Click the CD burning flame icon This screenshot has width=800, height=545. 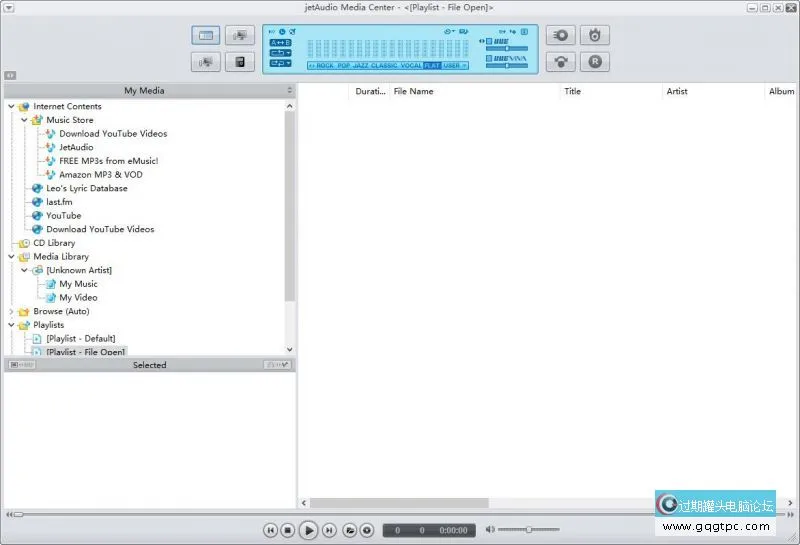(596, 36)
